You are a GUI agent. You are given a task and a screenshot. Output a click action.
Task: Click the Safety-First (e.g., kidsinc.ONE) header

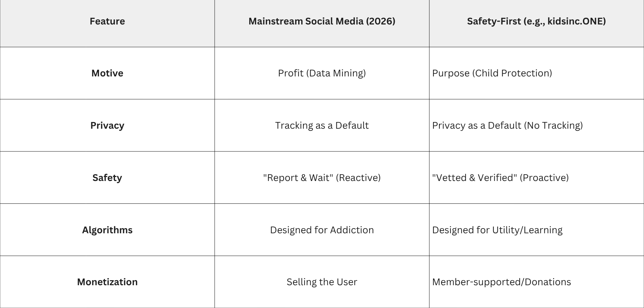tap(536, 21)
